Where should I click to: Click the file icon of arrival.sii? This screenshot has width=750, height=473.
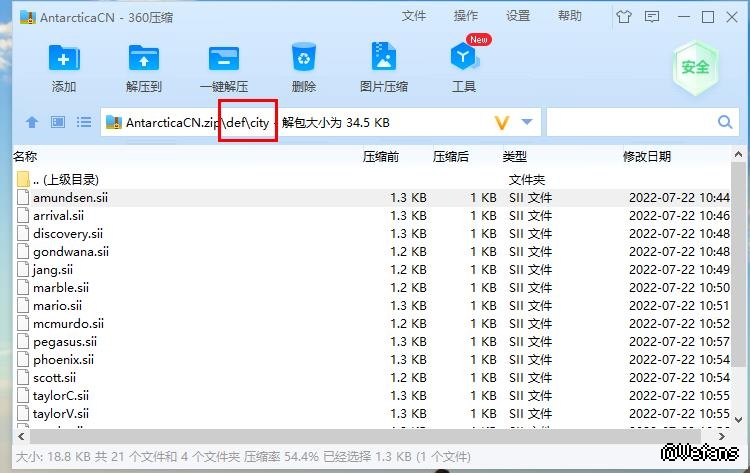(x=22, y=216)
